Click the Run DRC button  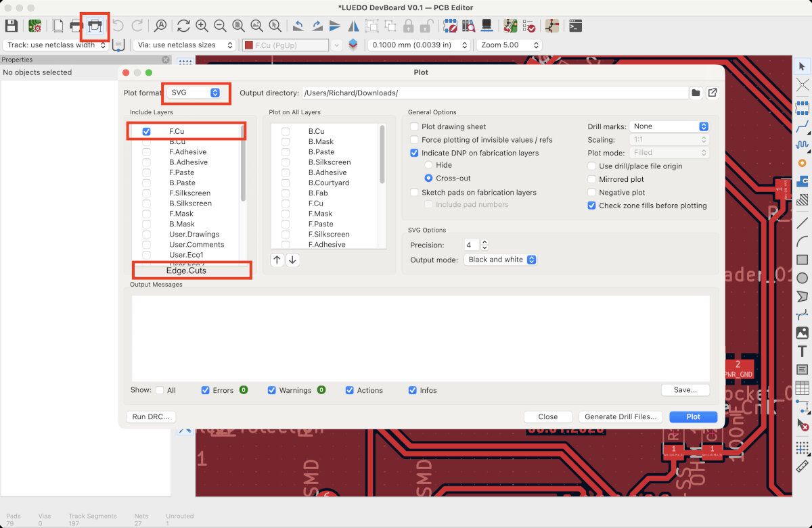(150, 416)
